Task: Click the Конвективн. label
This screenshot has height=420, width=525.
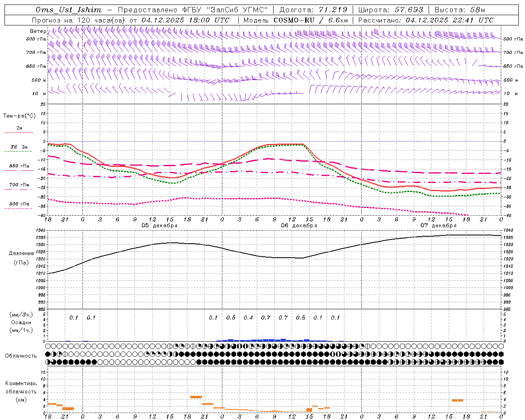Action: pos(21,383)
